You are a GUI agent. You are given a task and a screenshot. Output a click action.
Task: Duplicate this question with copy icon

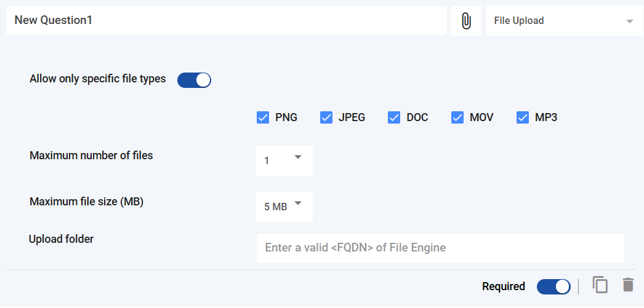pos(600,285)
